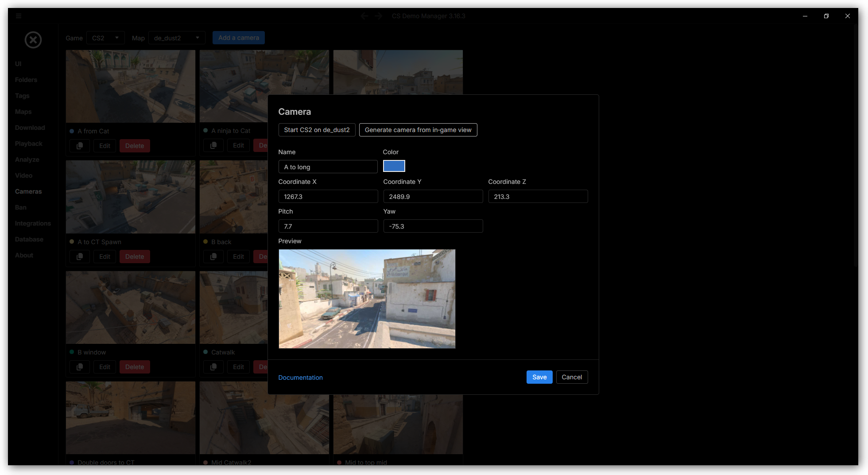Duplicate the A to CT Spawn camera
The height and width of the screenshot is (475, 868).
(80, 257)
